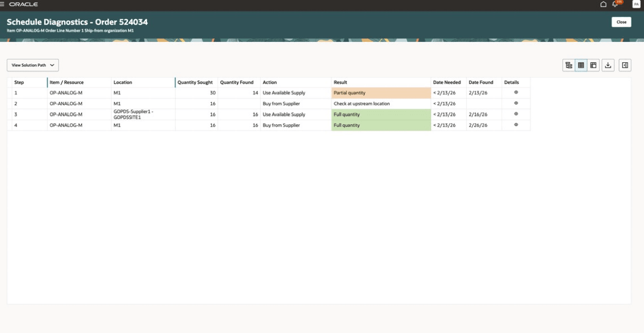
Task: Click the ORACLE logo in the header
Action: pyautogui.click(x=23, y=4)
